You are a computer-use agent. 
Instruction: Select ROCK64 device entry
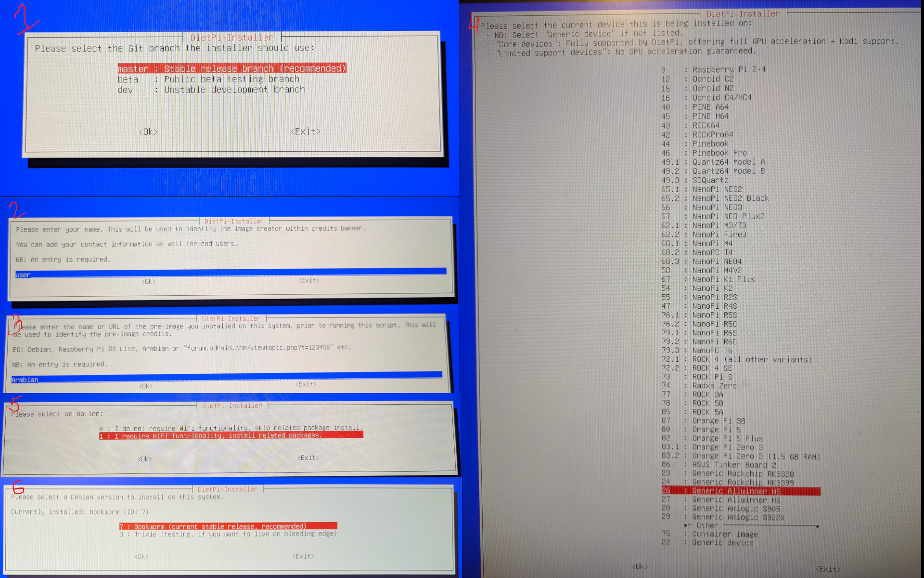coord(691,125)
